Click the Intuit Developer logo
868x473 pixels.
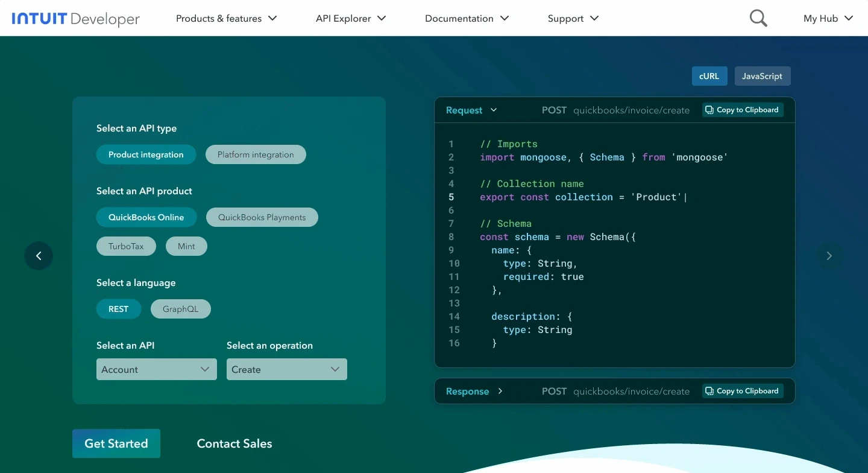75,19
